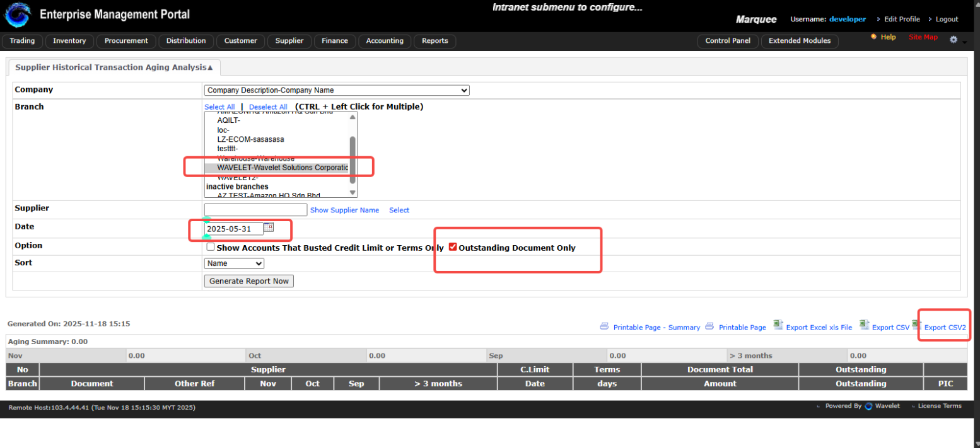Click the Show Supplier Name link
The image size is (980, 448).
click(344, 210)
